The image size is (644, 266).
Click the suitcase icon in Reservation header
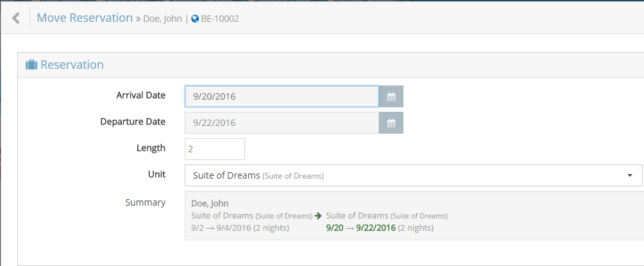pyautogui.click(x=31, y=65)
